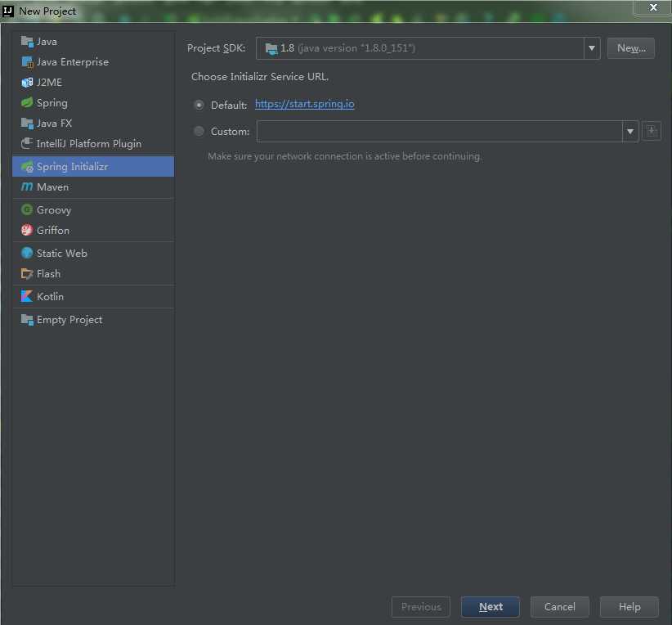This screenshot has width=672, height=625.
Task: Choose Maven project type label
Action: [x=52, y=187]
